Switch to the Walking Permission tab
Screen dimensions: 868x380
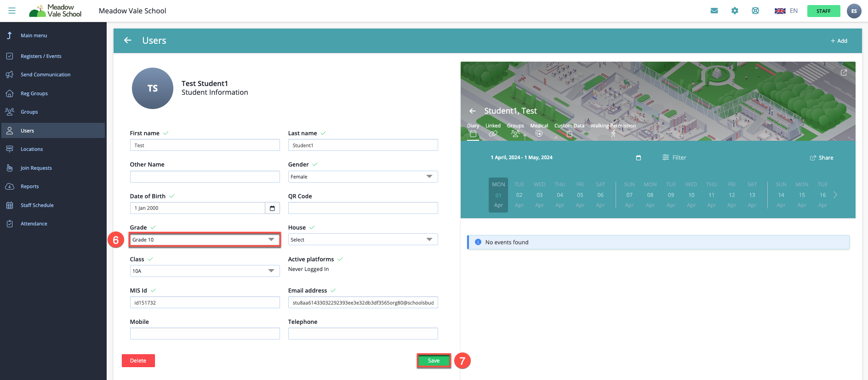[x=613, y=130]
